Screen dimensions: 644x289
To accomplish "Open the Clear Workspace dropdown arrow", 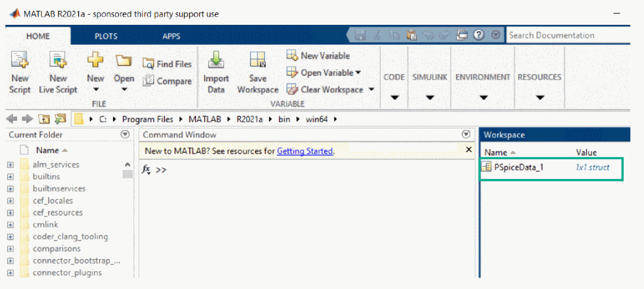I will tap(371, 89).
